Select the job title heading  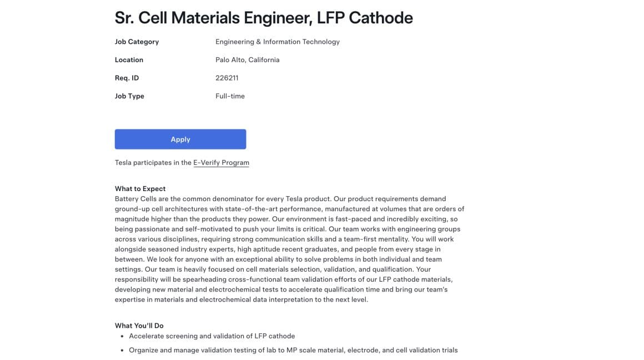click(263, 17)
